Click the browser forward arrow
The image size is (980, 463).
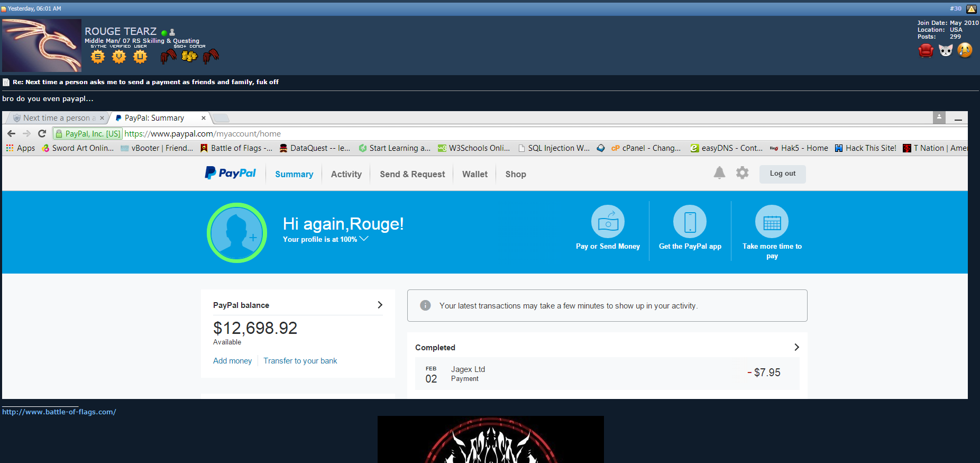coord(26,133)
